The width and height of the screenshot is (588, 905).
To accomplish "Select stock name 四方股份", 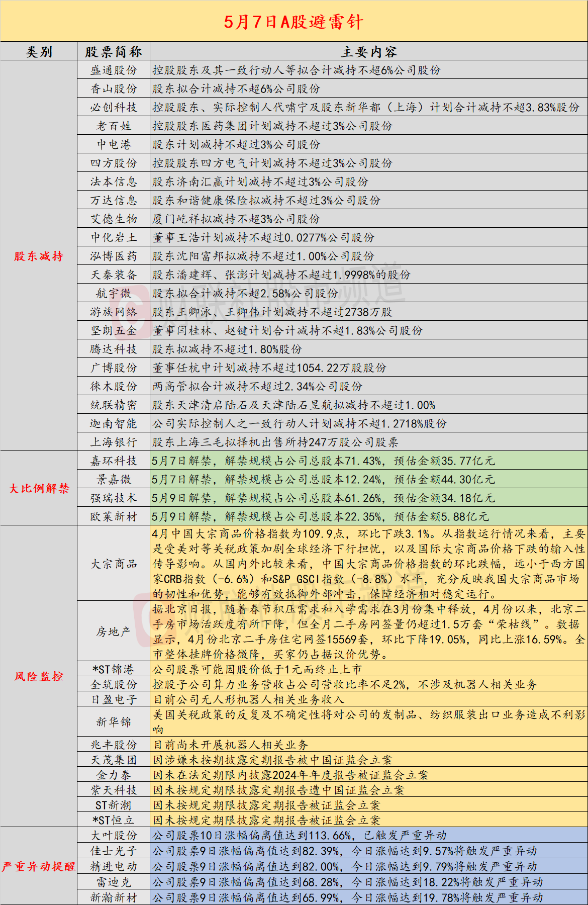I will click(114, 163).
